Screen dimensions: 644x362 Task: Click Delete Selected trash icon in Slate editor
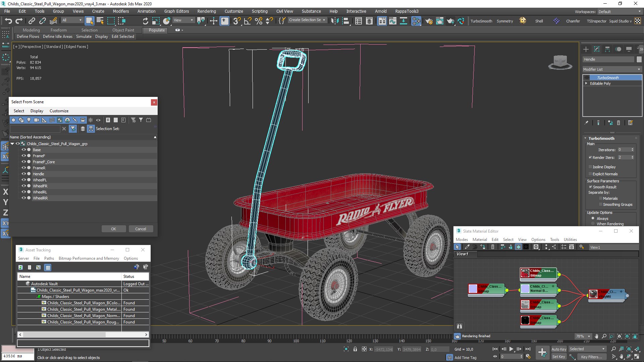pos(493,247)
